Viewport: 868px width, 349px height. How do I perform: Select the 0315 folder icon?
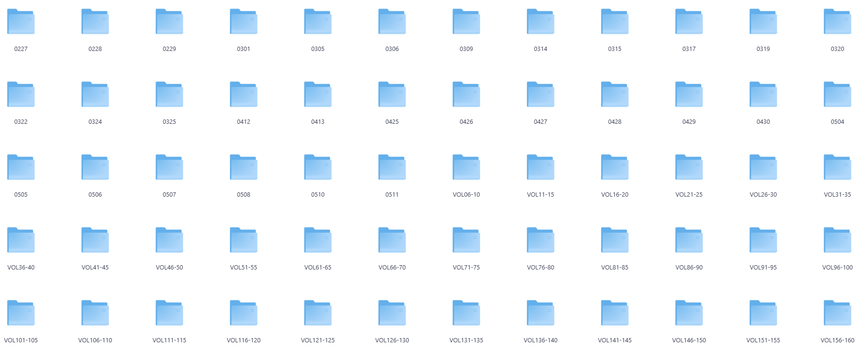[x=615, y=21]
